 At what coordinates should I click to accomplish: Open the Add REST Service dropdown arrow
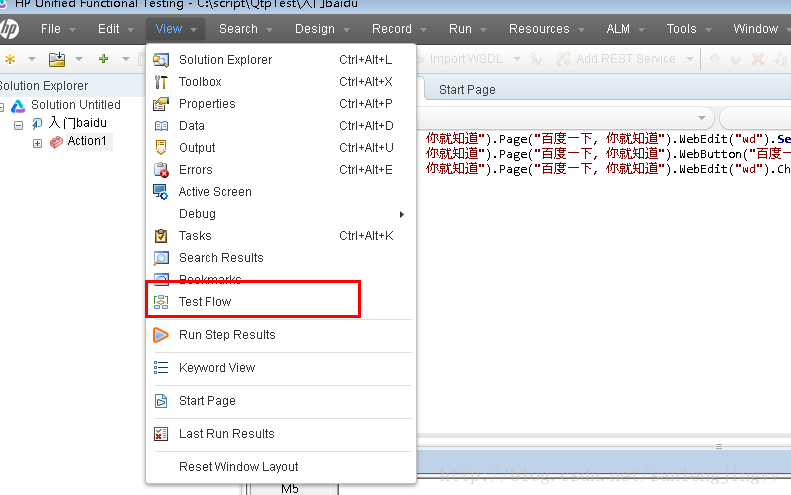(689, 59)
